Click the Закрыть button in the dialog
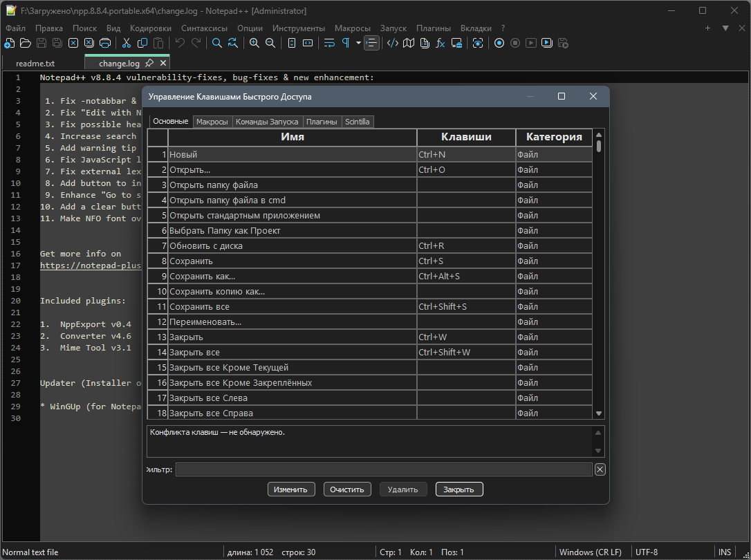Viewport: 751px width, 560px height. 459,489
